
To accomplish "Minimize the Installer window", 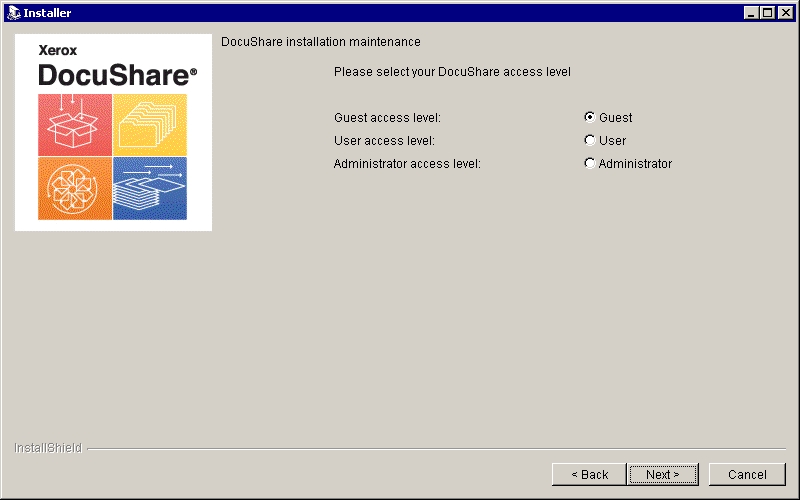I will tap(751, 13).
